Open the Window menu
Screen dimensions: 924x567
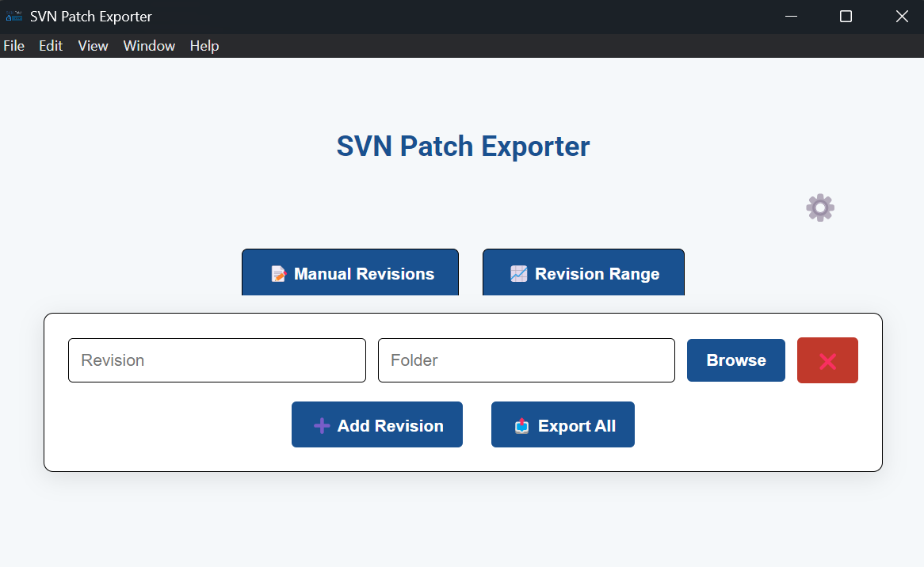149,46
